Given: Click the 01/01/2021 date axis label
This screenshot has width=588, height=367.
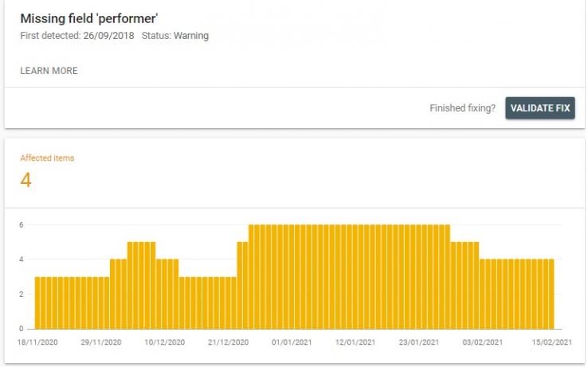Looking at the screenshot, I should 292,342.
